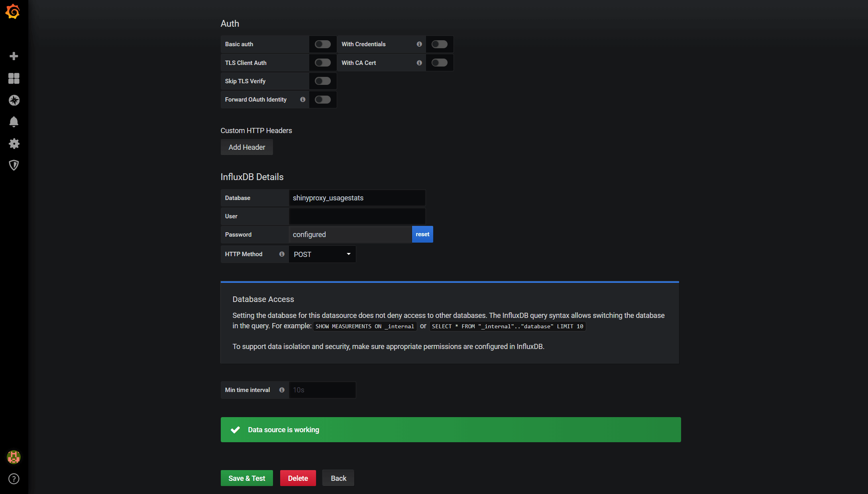Open the Configuration gear icon
The image size is (868, 494).
14,143
